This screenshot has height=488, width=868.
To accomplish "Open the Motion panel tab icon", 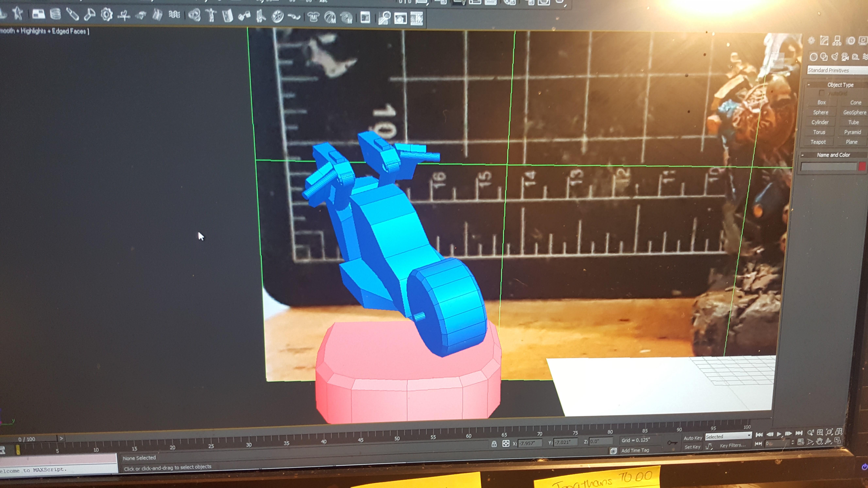I will click(851, 41).
